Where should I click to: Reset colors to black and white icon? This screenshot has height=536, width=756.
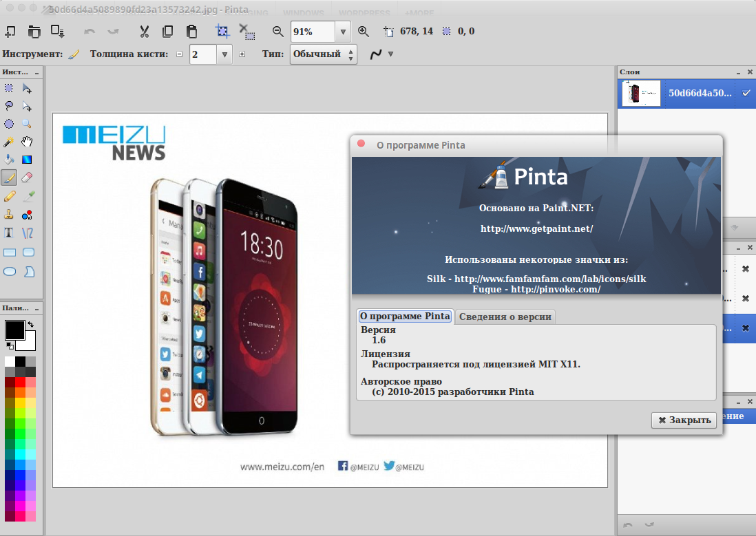pos(10,345)
